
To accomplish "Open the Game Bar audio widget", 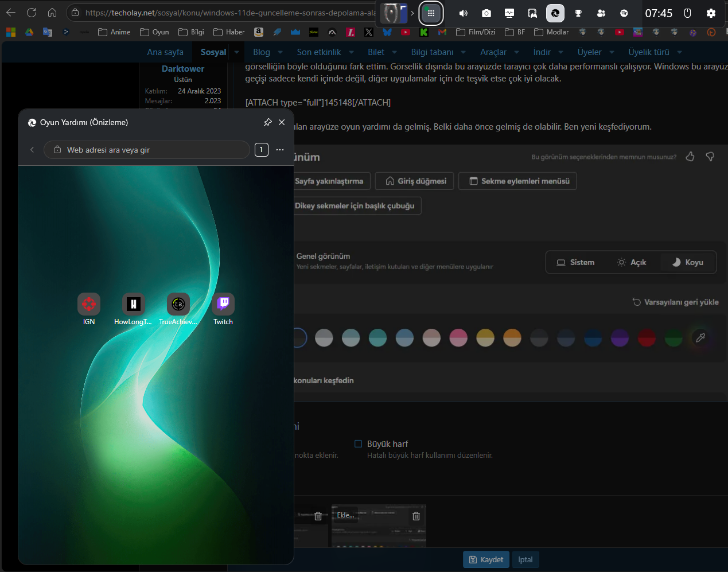I will pyautogui.click(x=464, y=13).
